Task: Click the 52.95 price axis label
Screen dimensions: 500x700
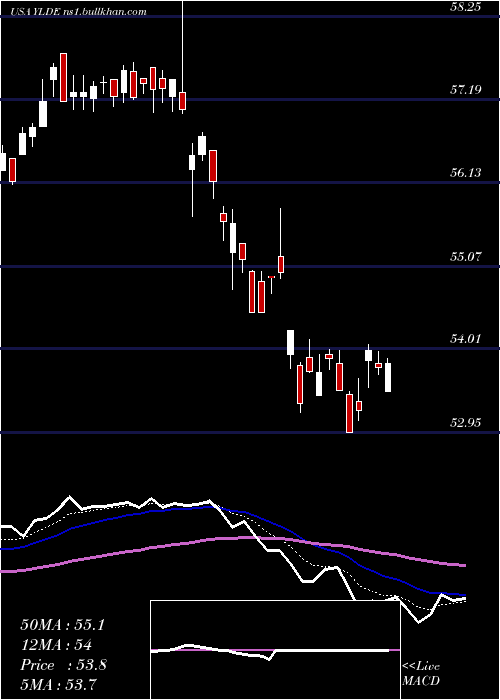Action: click(x=466, y=422)
